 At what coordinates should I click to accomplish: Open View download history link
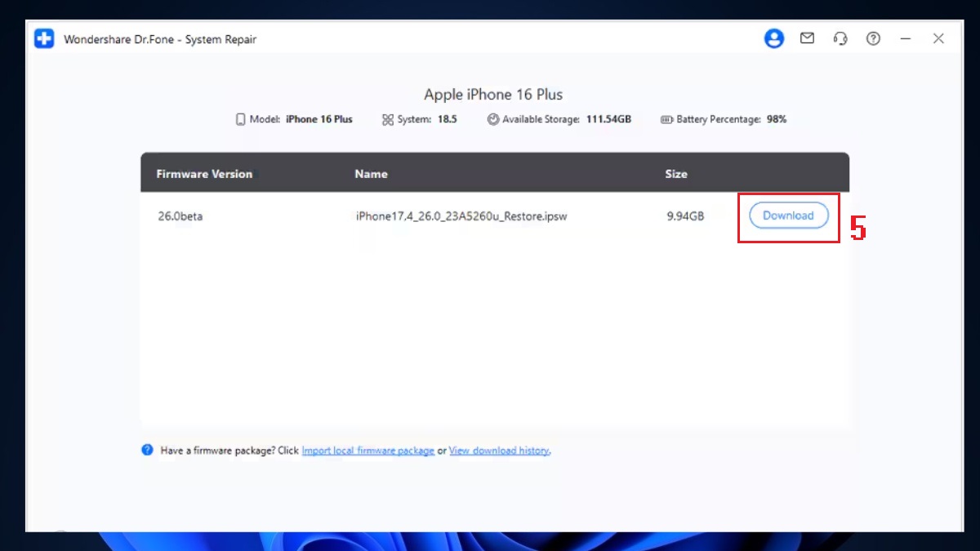[x=499, y=450]
